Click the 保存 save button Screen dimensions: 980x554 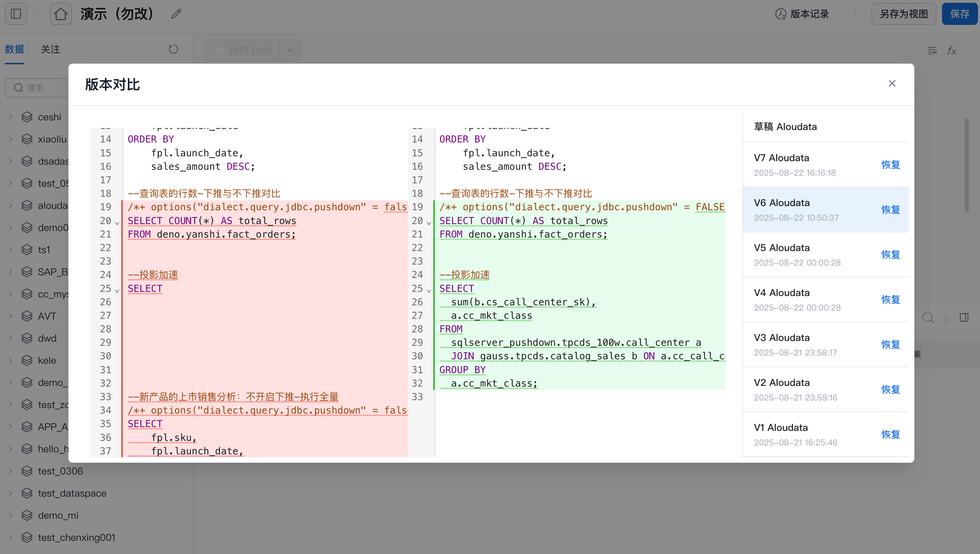[959, 14]
